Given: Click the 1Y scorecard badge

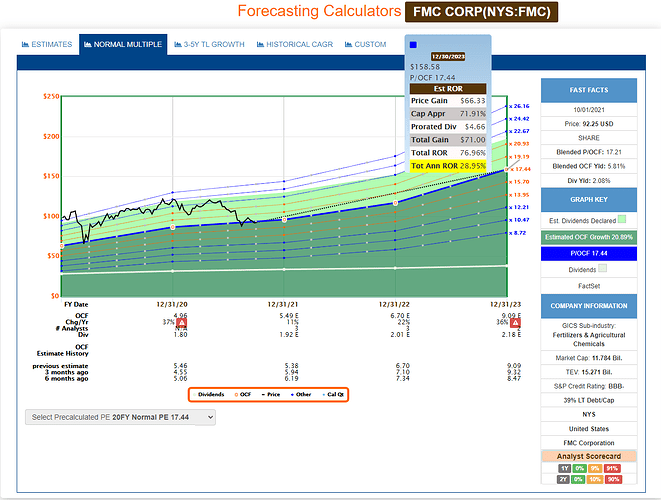Looking at the screenshot, I should (564, 468).
